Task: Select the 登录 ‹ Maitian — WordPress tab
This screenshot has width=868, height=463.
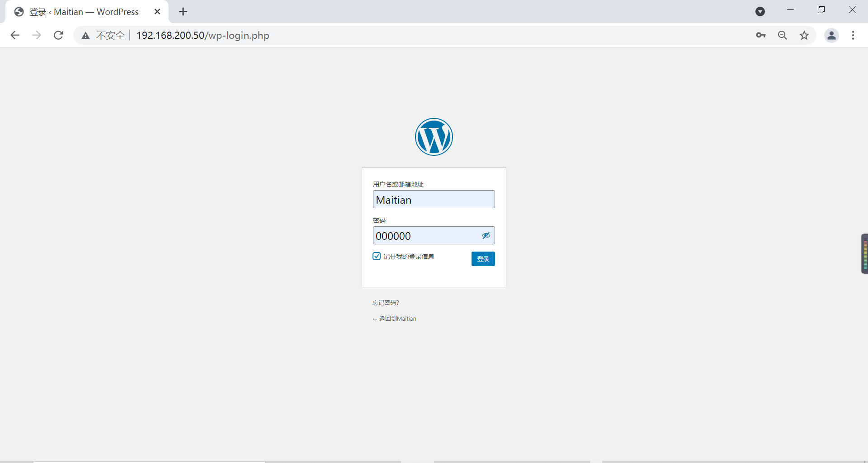Action: [x=86, y=12]
